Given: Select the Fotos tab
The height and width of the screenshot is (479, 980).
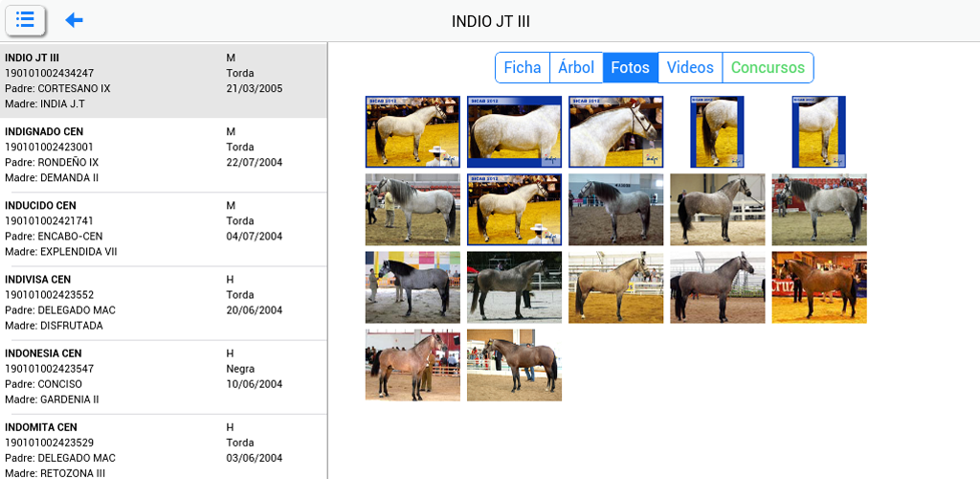Looking at the screenshot, I should point(630,67).
